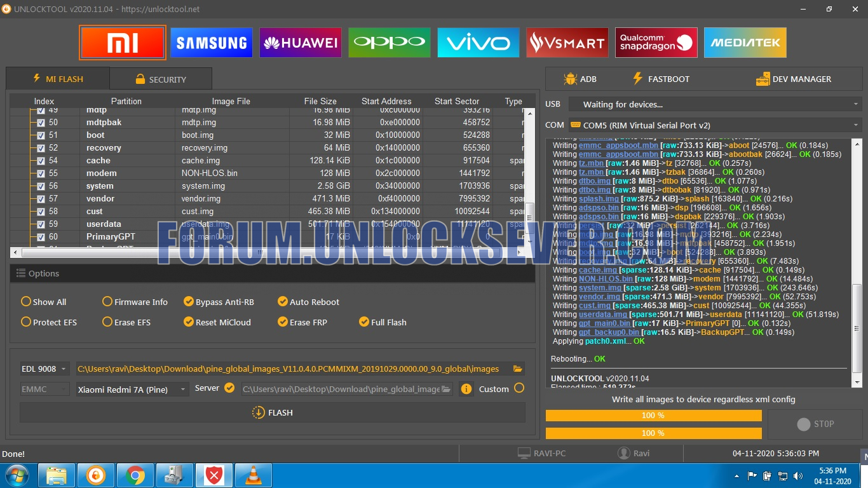The image size is (868, 488).
Task: Toggle Auto Reboot option
Action: coord(308,302)
